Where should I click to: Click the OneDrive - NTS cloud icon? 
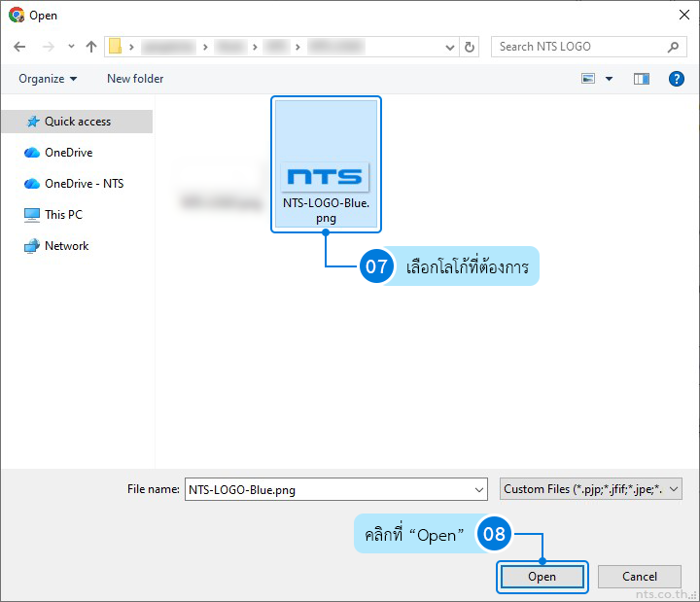32,184
